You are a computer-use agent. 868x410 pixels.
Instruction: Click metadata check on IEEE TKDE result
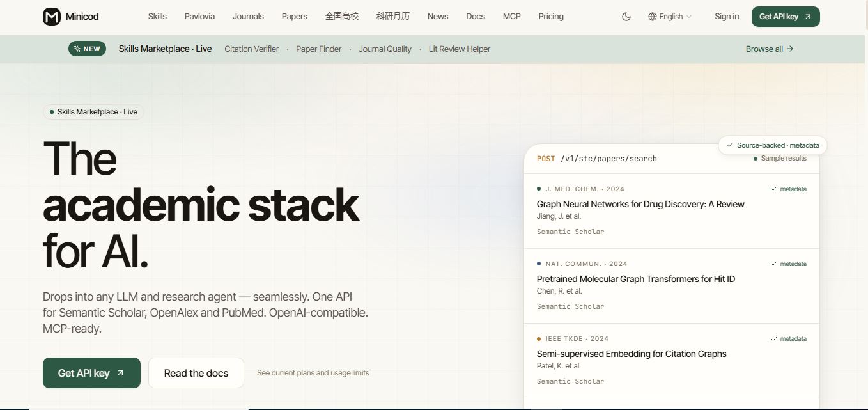point(789,339)
